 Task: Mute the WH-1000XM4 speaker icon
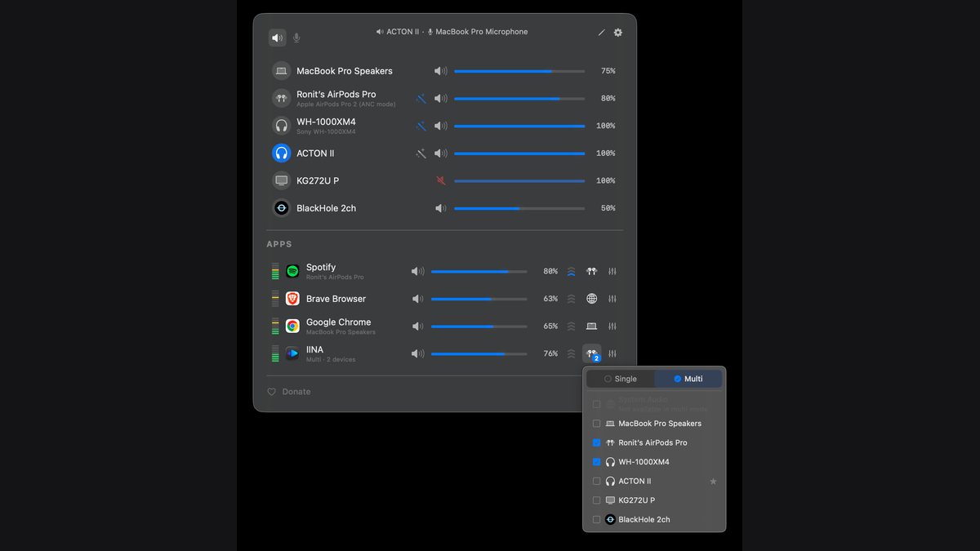click(x=441, y=126)
